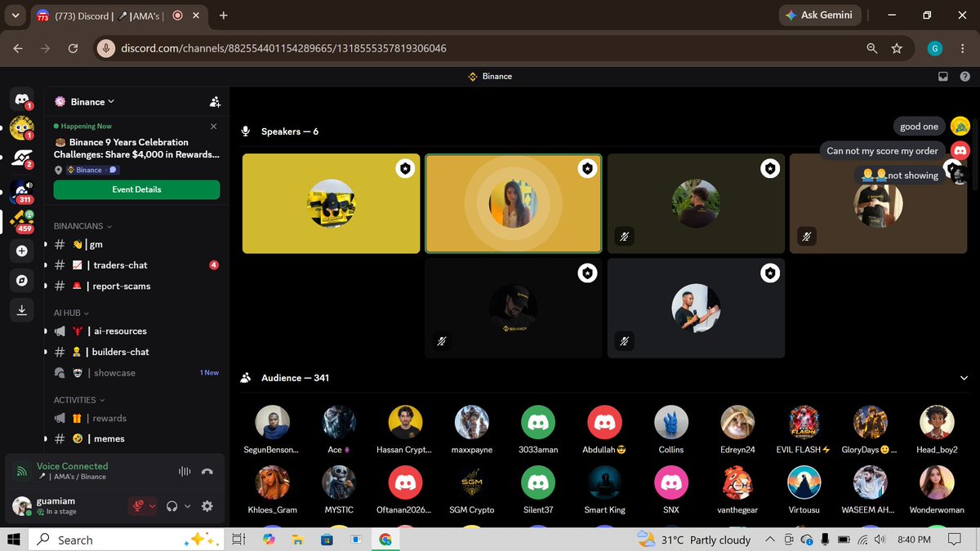Open Task View in the taskbar

click(238, 540)
